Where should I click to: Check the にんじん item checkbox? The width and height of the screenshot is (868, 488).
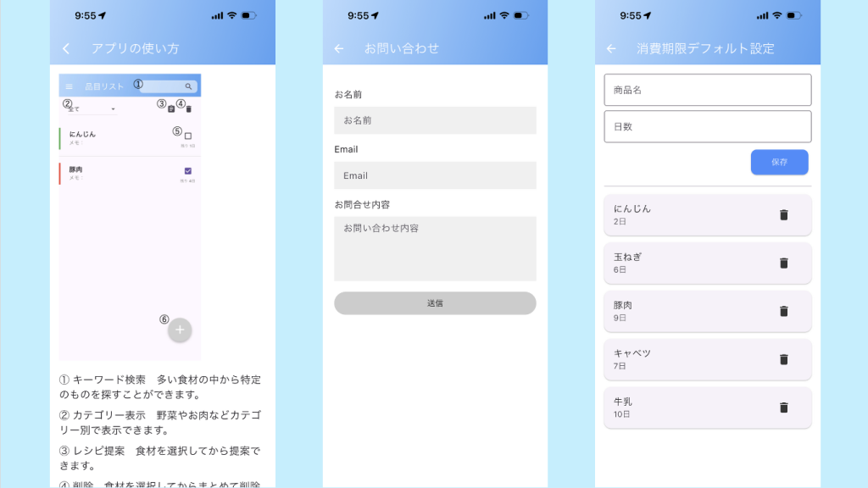(x=188, y=136)
